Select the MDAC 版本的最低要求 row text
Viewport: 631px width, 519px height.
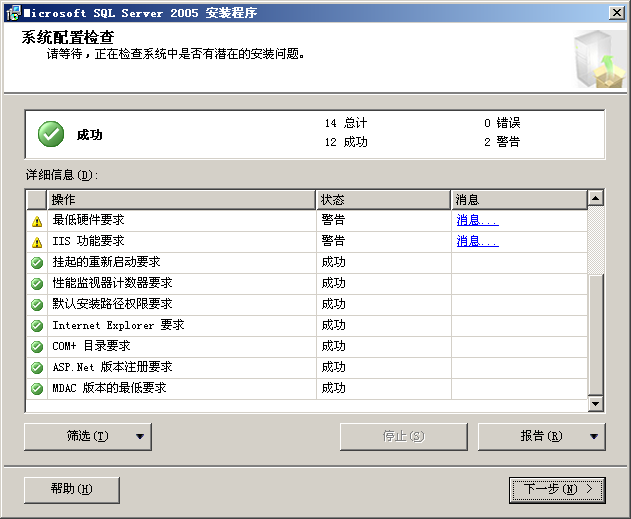pos(109,388)
